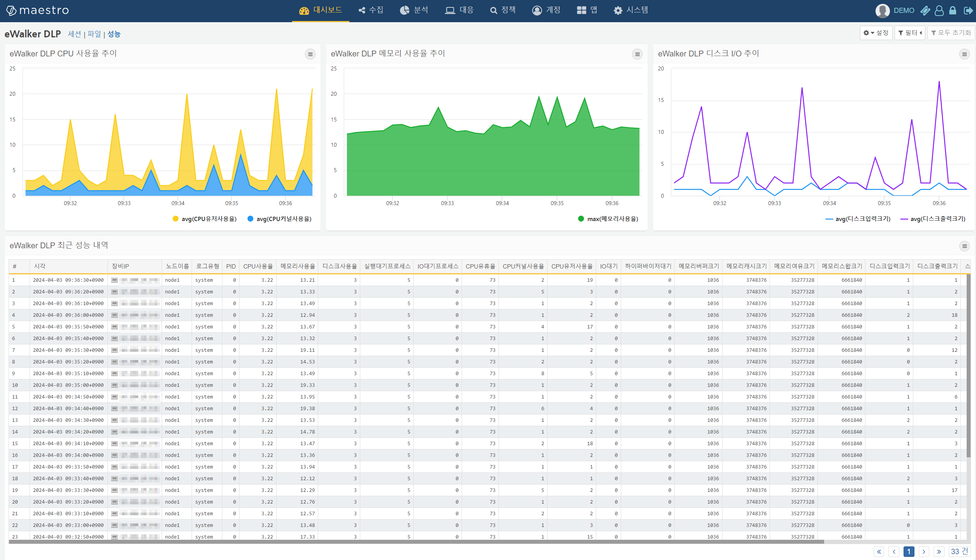The width and height of the screenshot is (976, 560).
Task: Click the ticket icon in header
Action: tap(925, 11)
